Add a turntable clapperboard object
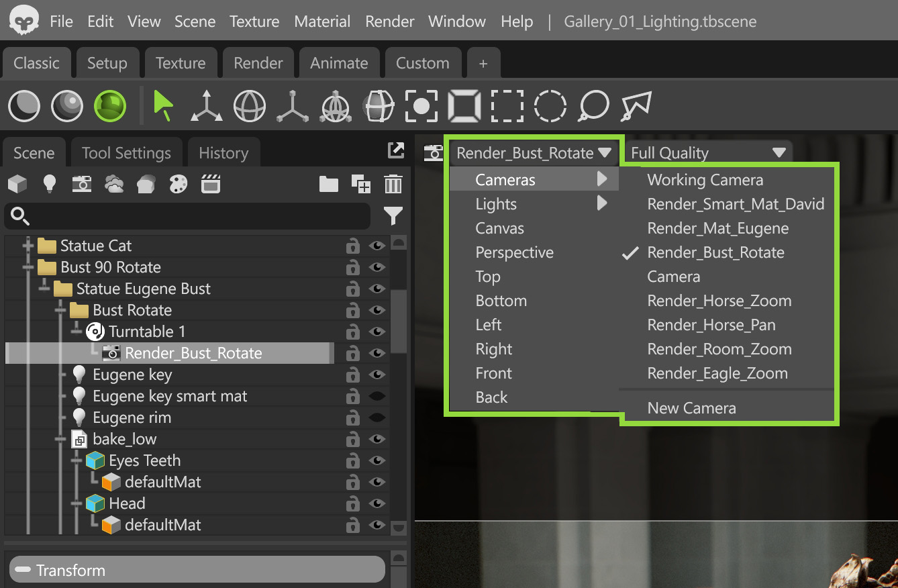The image size is (898, 588). pos(211,184)
